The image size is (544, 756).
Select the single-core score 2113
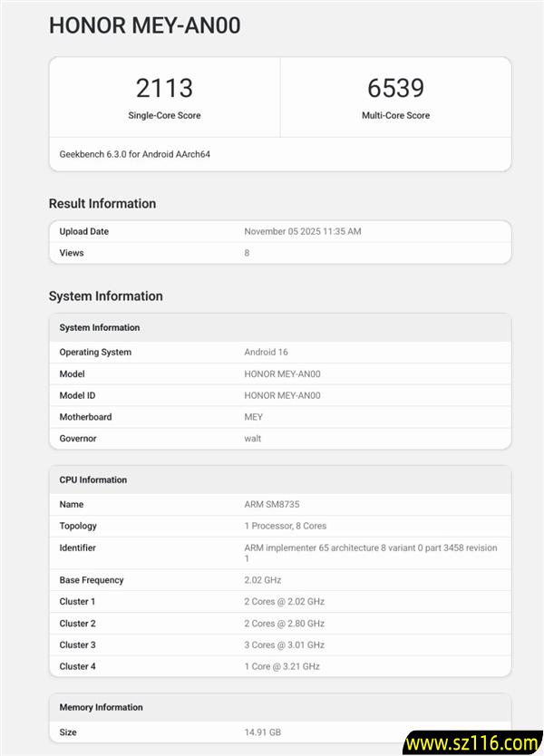coord(164,88)
